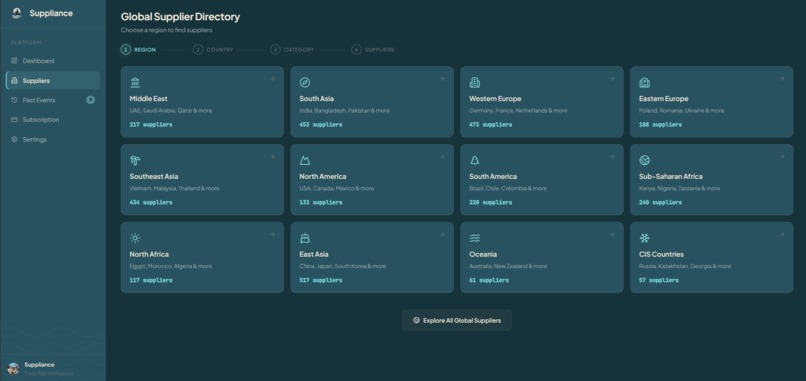
Task: Click the arrow on Southeast Asia card
Action: [x=272, y=156]
